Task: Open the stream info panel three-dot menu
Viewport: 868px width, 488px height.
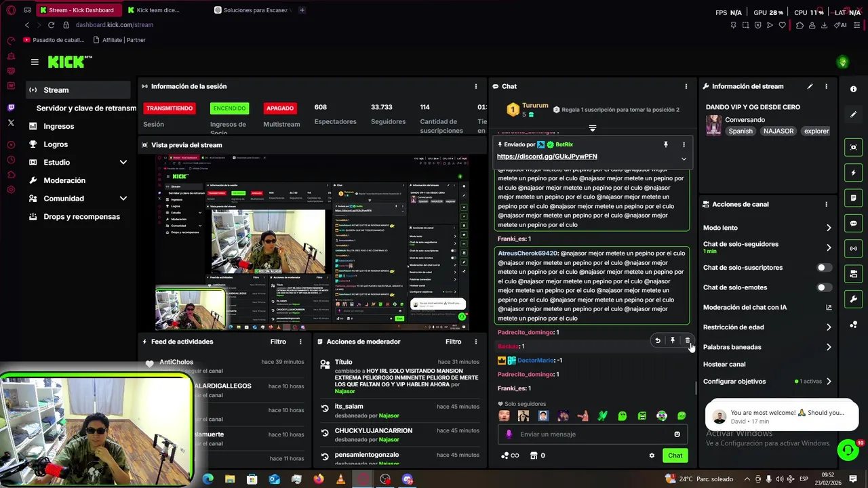Action: (x=826, y=86)
